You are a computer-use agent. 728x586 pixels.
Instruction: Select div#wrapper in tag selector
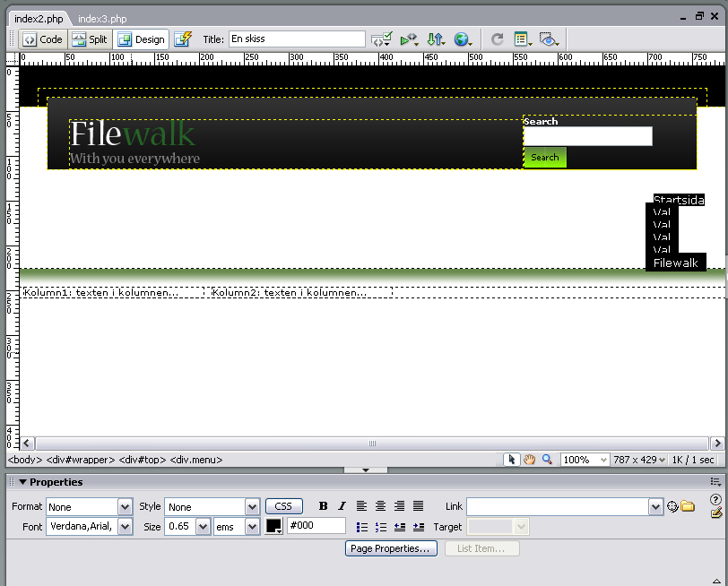click(x=81, y=460)
